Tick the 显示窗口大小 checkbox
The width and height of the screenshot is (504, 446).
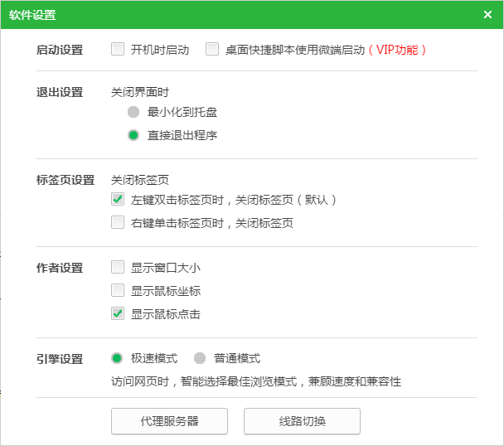(118, 268)
